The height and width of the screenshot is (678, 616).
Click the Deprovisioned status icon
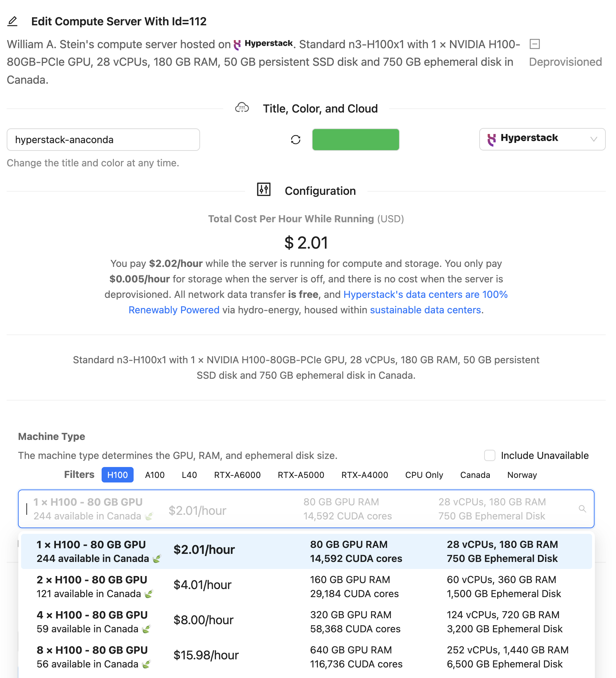click(534, 44)
